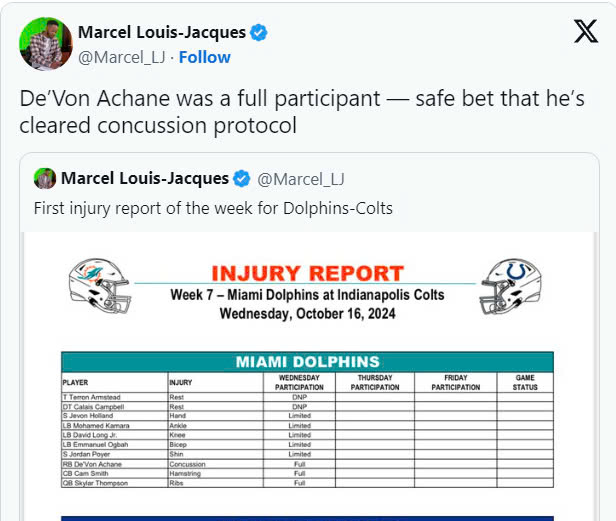Click the blue verified badge beside author name

point(258,33)
